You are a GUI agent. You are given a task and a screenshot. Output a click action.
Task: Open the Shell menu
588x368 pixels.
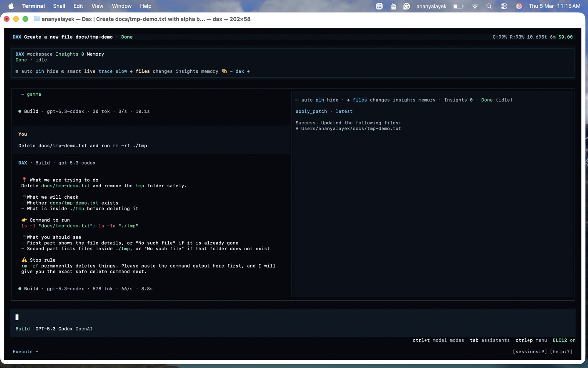pyautogui.click(x=59, y=6)
